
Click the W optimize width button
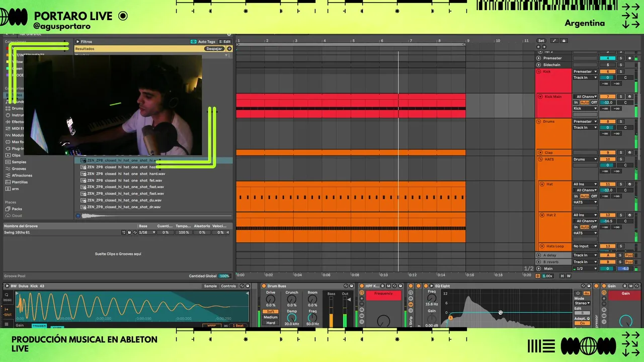click(x=569, y=276)
